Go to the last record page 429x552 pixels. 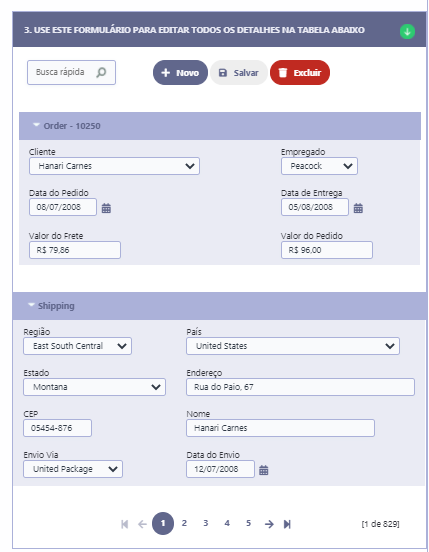(287, 524)
